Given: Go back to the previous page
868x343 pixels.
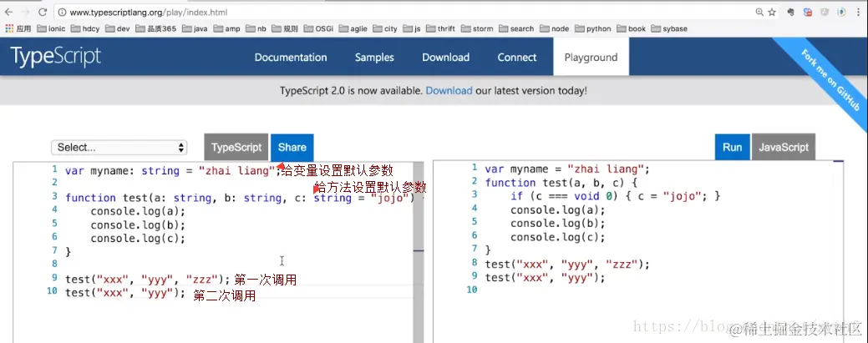Looking at the screenshot, I should click(x=8, y=12).
